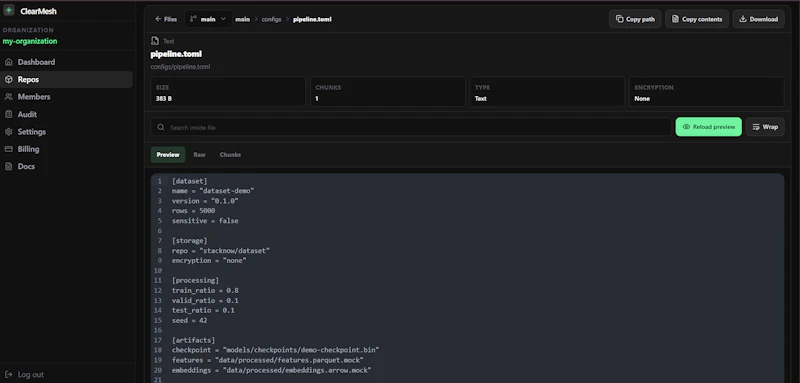Click the CHUNKS count card

tap(388, 92)
